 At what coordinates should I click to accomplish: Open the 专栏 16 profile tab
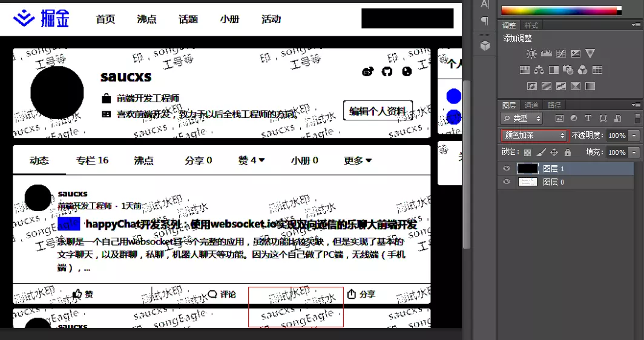coord(92,160)
